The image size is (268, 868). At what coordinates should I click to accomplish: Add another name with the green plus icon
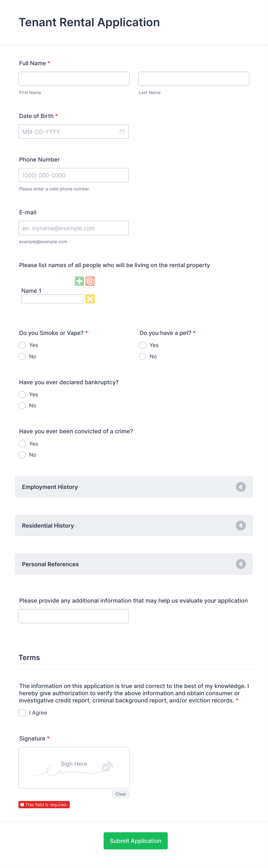coord(79,281)
